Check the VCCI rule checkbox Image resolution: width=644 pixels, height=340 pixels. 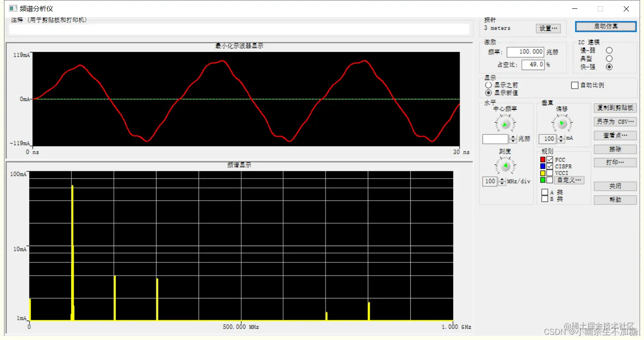coord(550,173)
